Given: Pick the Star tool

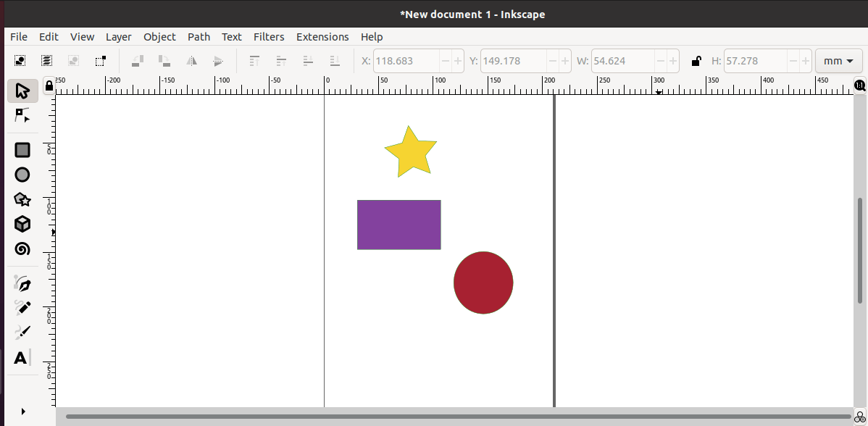Looking at the screenshot, I should (x=22, y=199).
